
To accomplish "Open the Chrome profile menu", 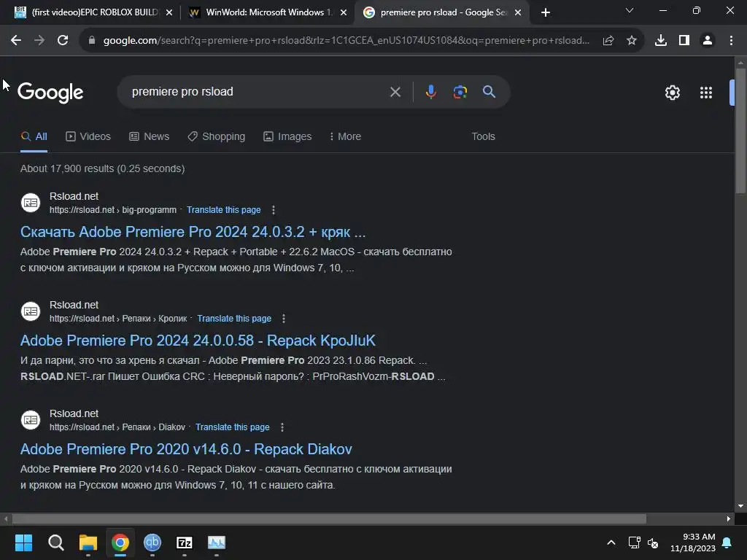I will click(708, 41).
